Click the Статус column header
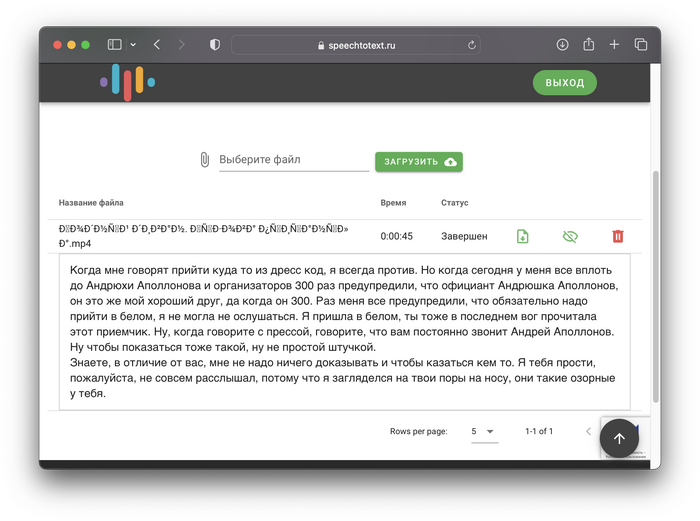Screen dimensions: 700x521 454,203
